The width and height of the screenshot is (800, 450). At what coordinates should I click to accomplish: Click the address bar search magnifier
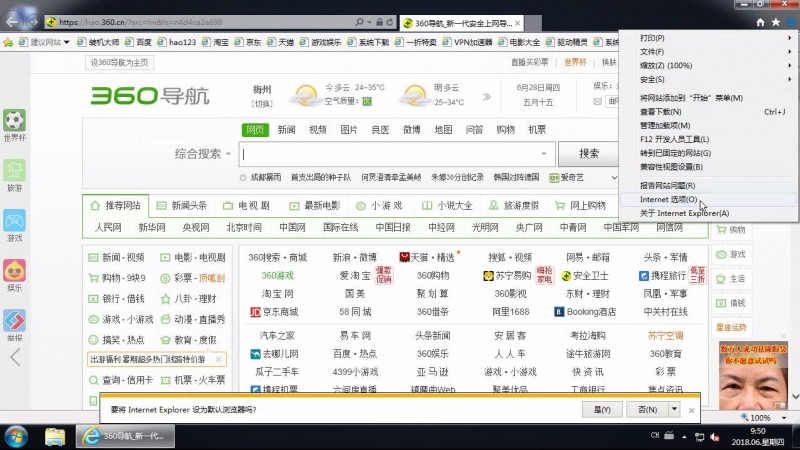point(359,22)
